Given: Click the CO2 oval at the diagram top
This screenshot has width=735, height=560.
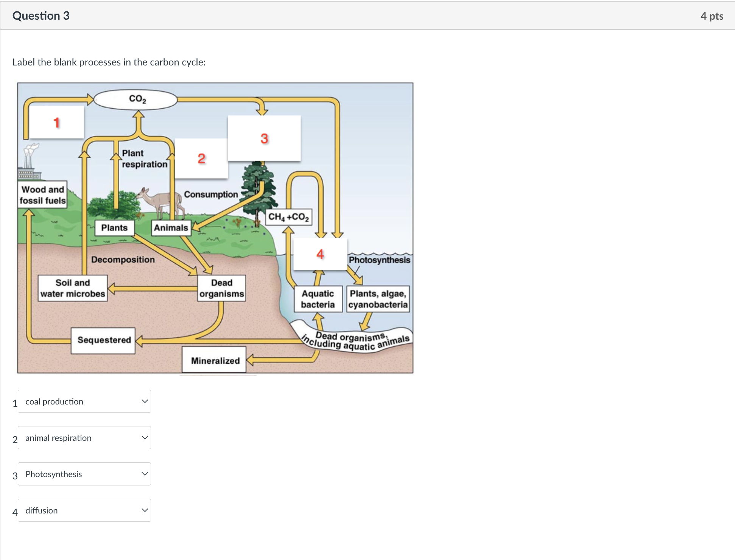Looking at the screenshot, I should (136, 98).
